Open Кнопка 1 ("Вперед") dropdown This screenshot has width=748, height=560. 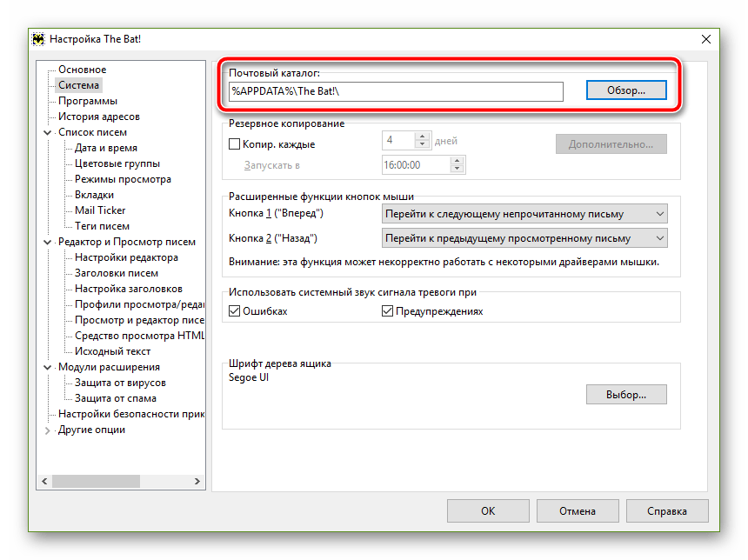pos(524,214)
